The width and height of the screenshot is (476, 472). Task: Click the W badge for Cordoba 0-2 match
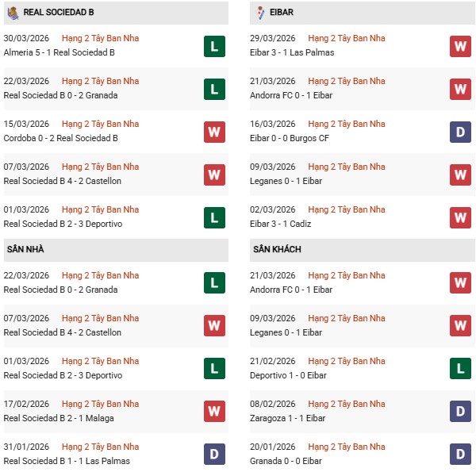point(214,132)
